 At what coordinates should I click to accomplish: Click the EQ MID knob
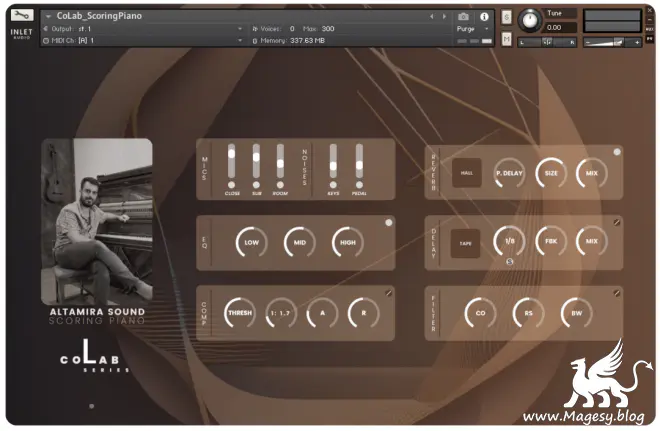300,242
